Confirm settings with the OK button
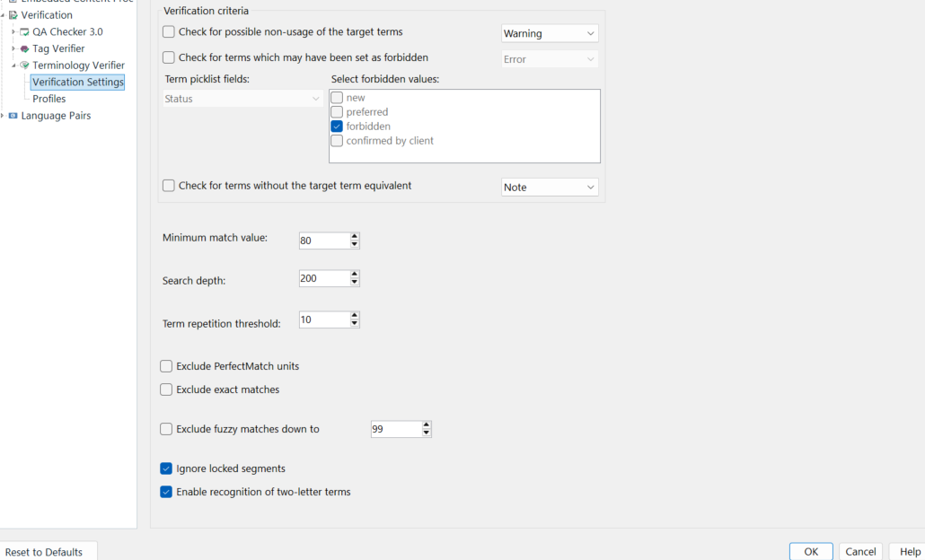This screenshot has width=925, height=560. click(810, 551)
